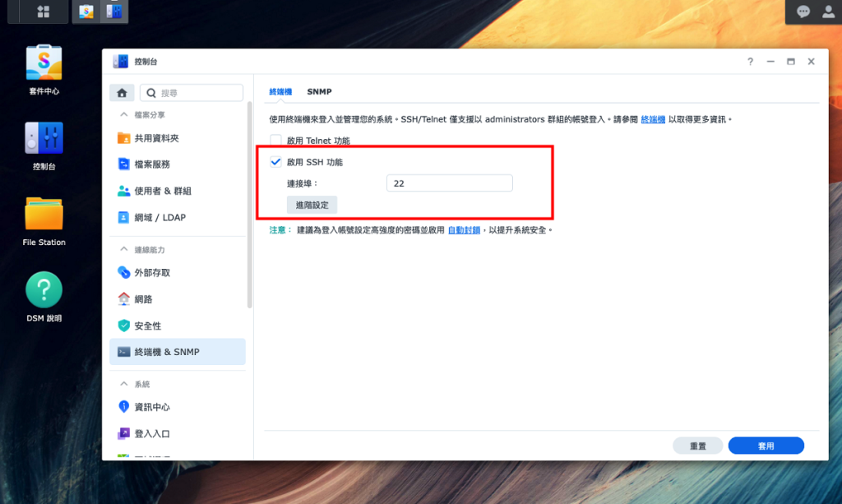Open File Station from the desktop

tap(44, 214)
